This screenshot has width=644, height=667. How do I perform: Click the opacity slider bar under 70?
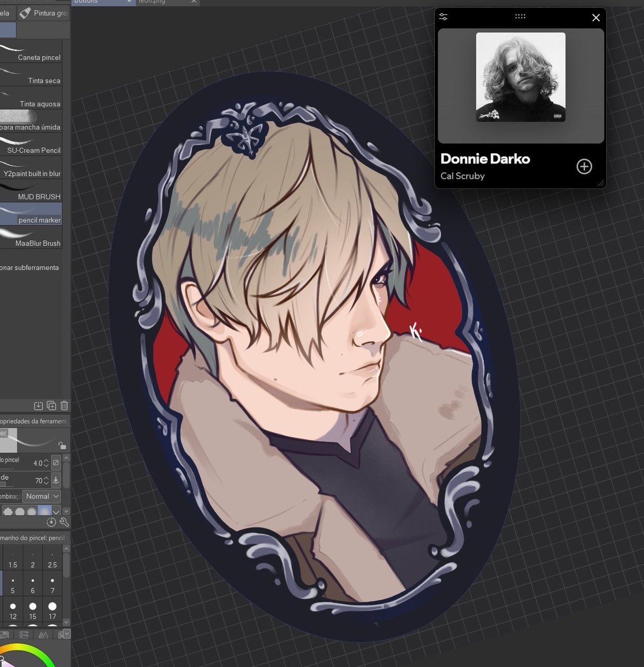coord(7,485)
